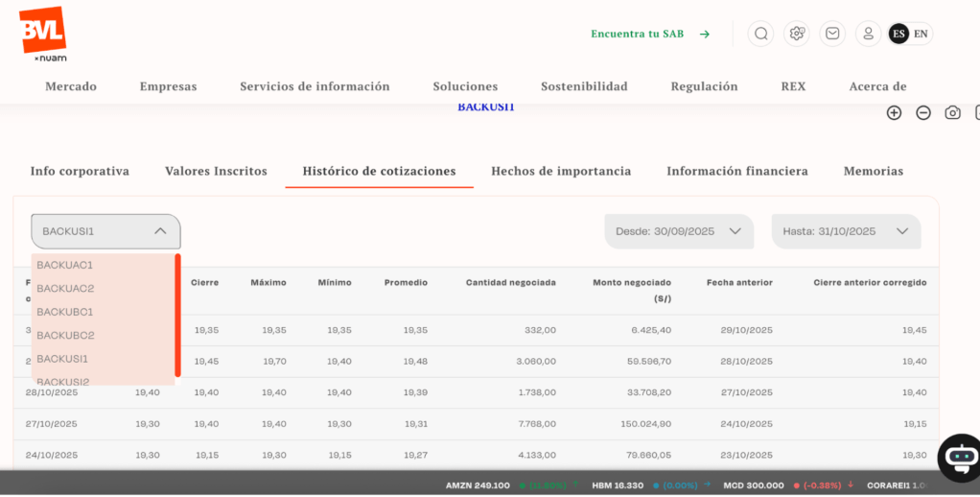The height and width of the screenshot is (497, 980).
Task: Switch to Hechos de importancia tab
Action: [561, 171]
